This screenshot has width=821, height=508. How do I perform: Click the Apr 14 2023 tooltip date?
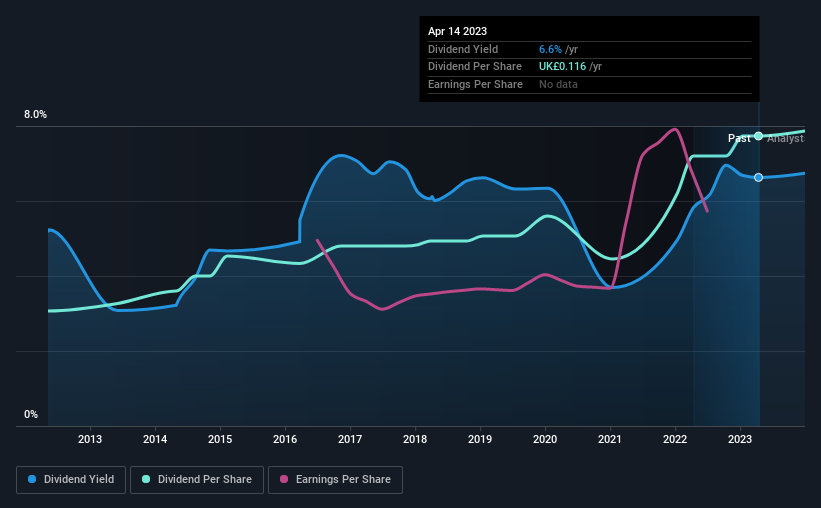pos(457,31)
